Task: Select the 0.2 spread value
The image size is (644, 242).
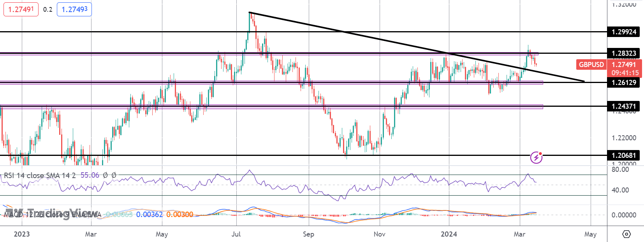Action: coord(48,9)
